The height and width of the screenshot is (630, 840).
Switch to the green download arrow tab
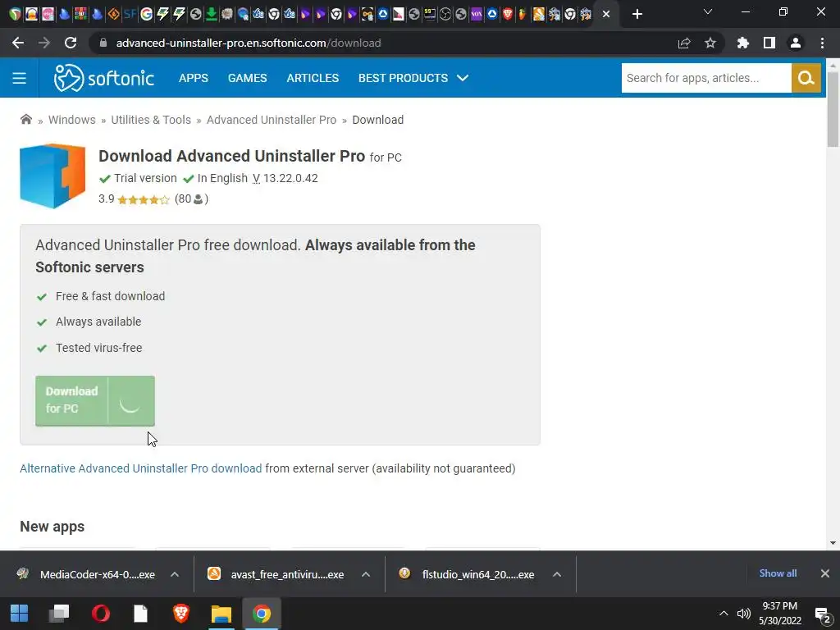point(212,14)
